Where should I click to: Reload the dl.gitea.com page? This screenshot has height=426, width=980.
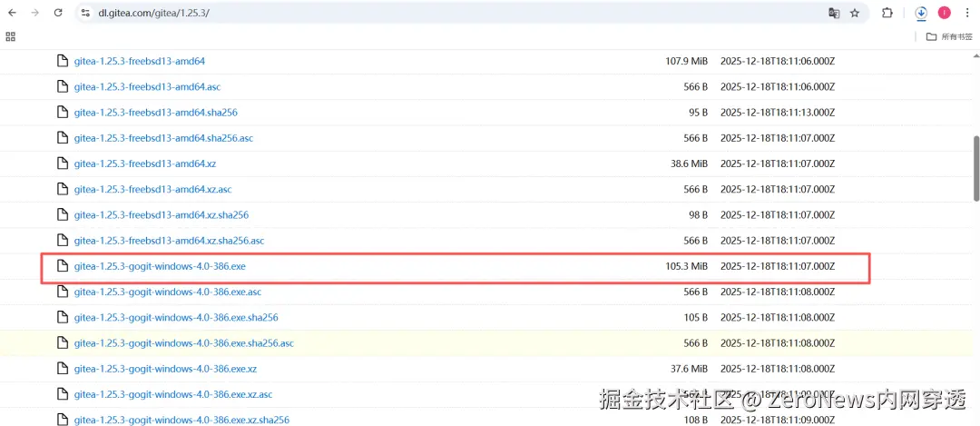click(x=58, y=13)
